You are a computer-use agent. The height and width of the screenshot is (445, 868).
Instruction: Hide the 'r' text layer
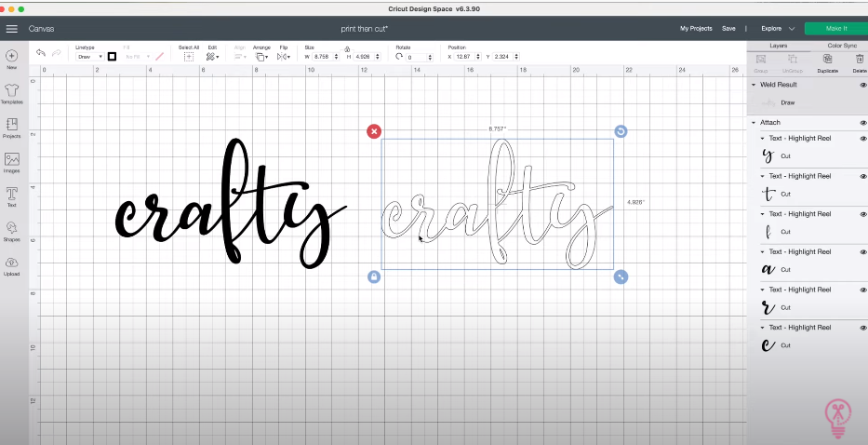click(862, 290)
